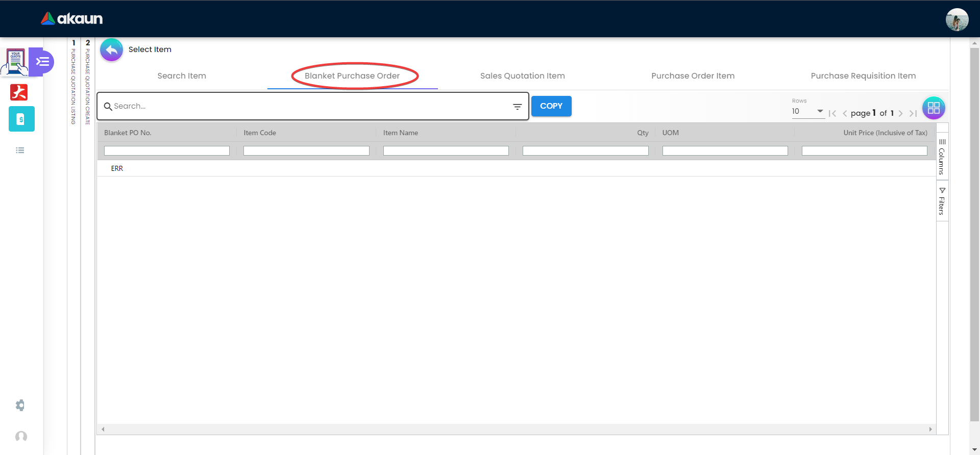Screen dimensions: 980x455
Task: Click the UOM filter field
Action: click(x=725, y=151)
